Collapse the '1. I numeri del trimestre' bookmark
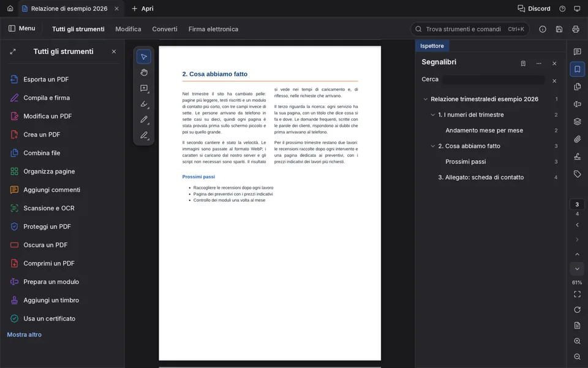 tap(433, 115)
